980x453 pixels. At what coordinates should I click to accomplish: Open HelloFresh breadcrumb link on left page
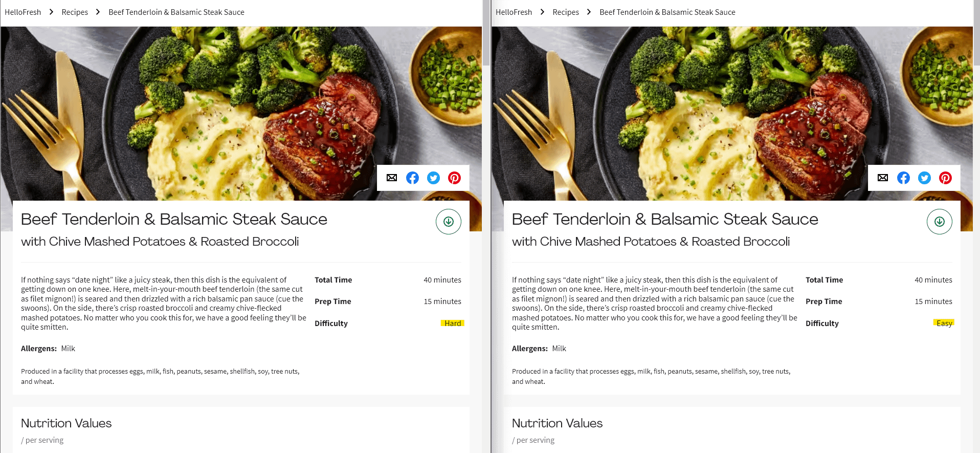(23, 12)
